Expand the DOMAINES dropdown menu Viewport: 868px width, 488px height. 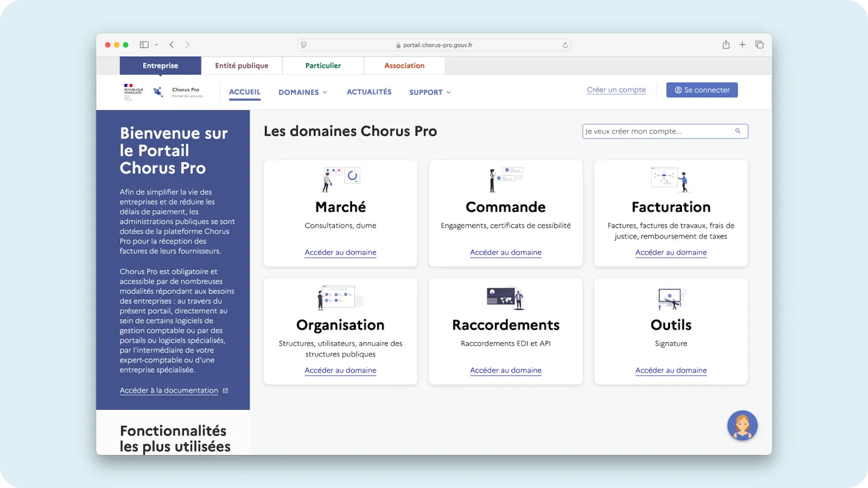[303, 92]
